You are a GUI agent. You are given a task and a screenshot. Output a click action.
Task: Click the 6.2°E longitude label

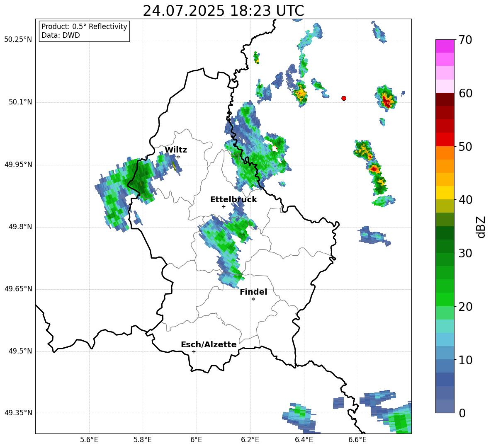pyautogui.click(x=250, y=440)
